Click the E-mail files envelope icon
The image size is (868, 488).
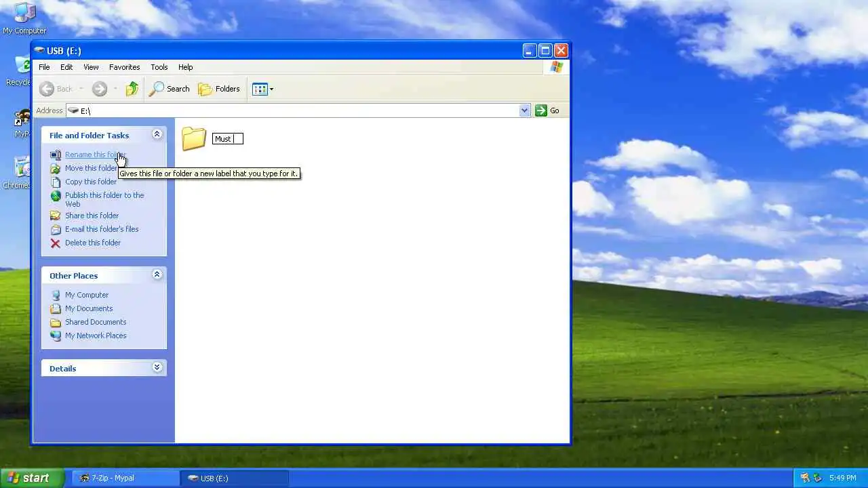pos(56,229)
